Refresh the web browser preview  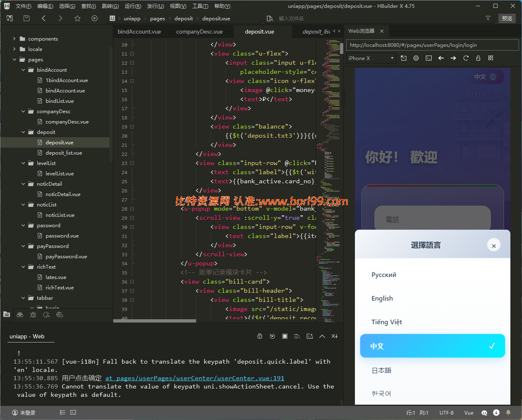[x=466, y=58]
